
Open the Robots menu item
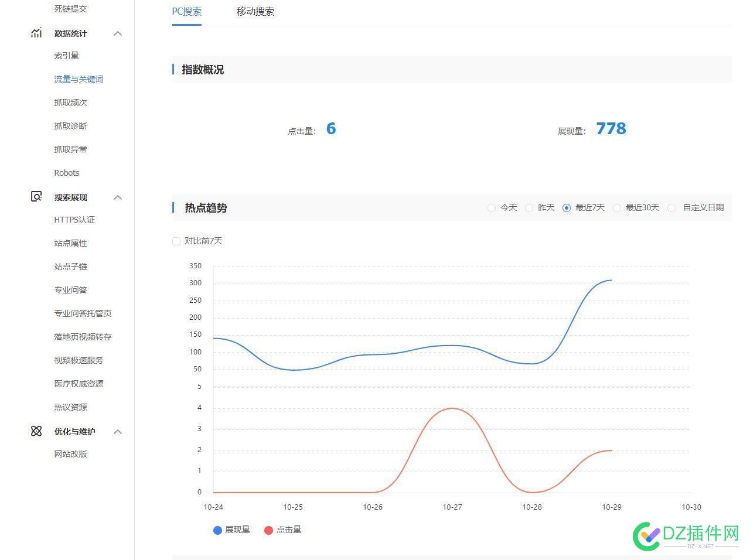coord(66,173)
